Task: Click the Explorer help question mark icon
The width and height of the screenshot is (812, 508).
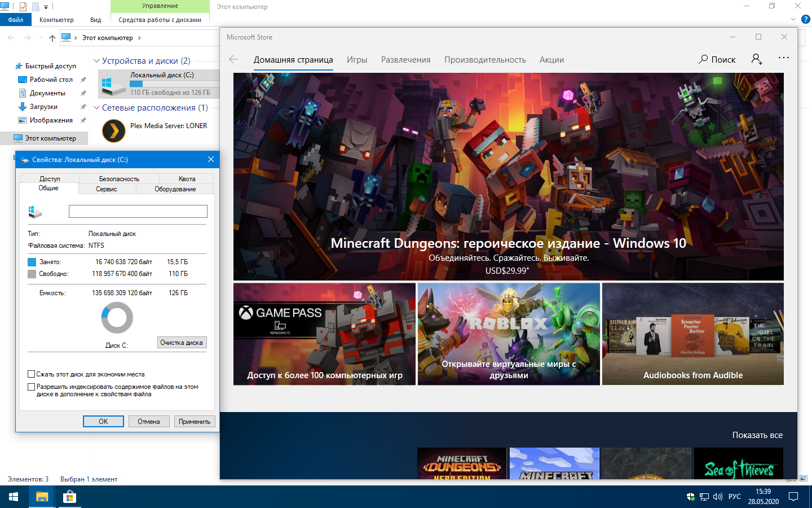Action: (805, 19)
